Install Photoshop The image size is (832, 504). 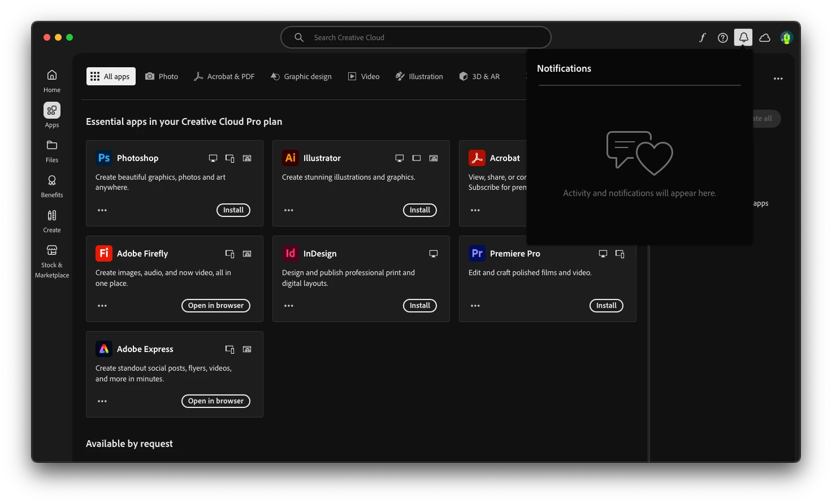[x=233, y=210]
